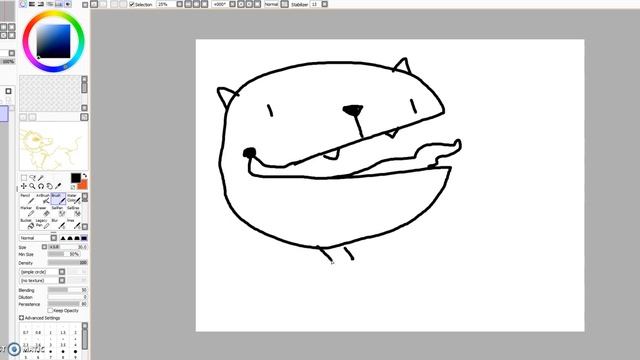
Task: Select the lasso tool
Action: (x=32, y=178)
